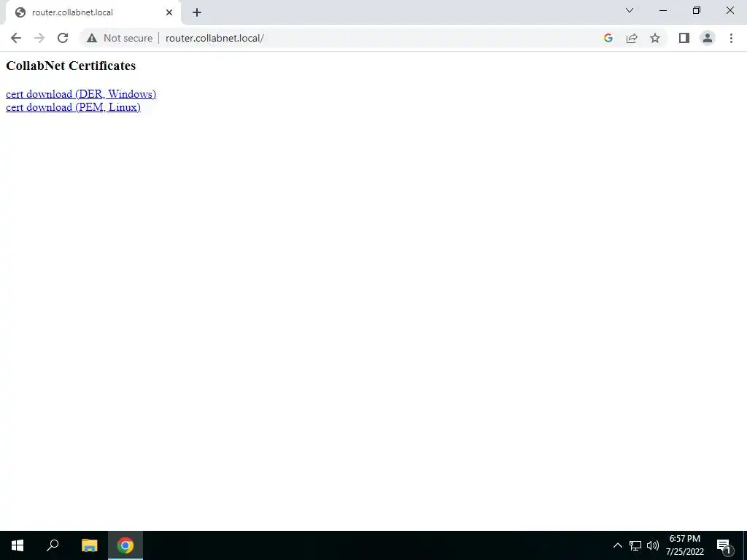This screenshot has height=560, width=747.
Task: Click the Google search icon in address bar
Action: [x=608, y=38]
